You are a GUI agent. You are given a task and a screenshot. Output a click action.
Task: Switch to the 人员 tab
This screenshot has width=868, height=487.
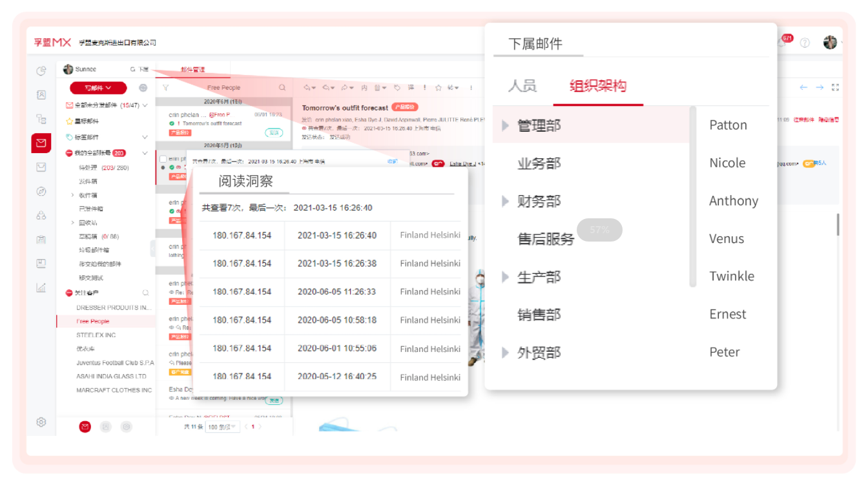coord(522,85)
